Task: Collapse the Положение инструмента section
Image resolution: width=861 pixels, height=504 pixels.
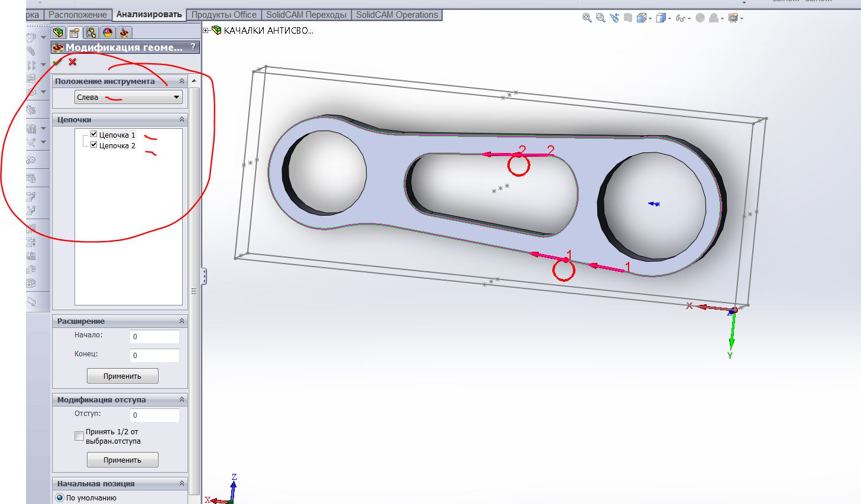Action: click(182, 81)
